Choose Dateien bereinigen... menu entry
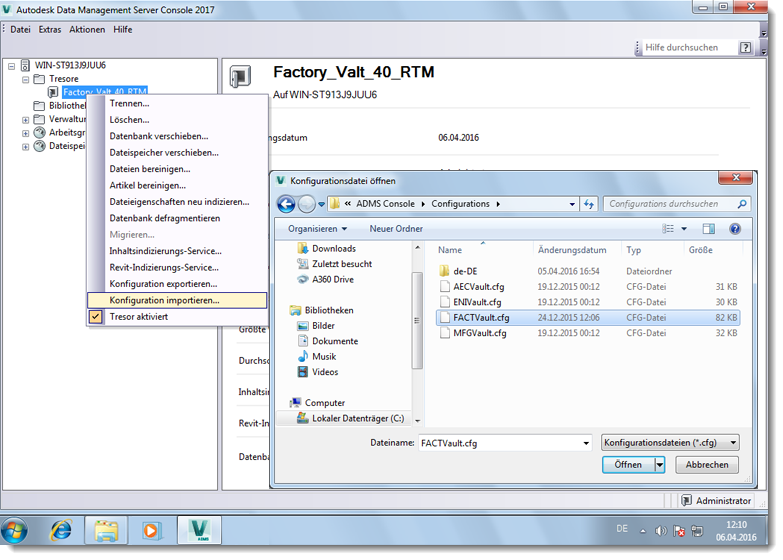Image resolution: width=783 pixels, height=560 pixels. point(177,169)
